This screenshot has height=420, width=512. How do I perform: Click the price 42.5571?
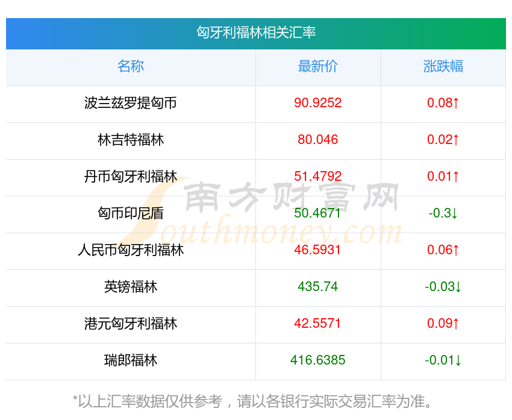(x=317, y=324)
